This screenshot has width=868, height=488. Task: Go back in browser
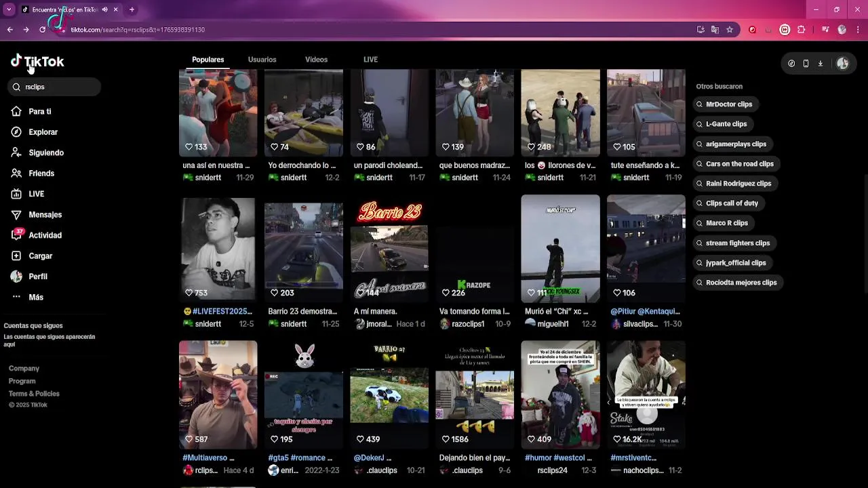click(x=9, y=30)
